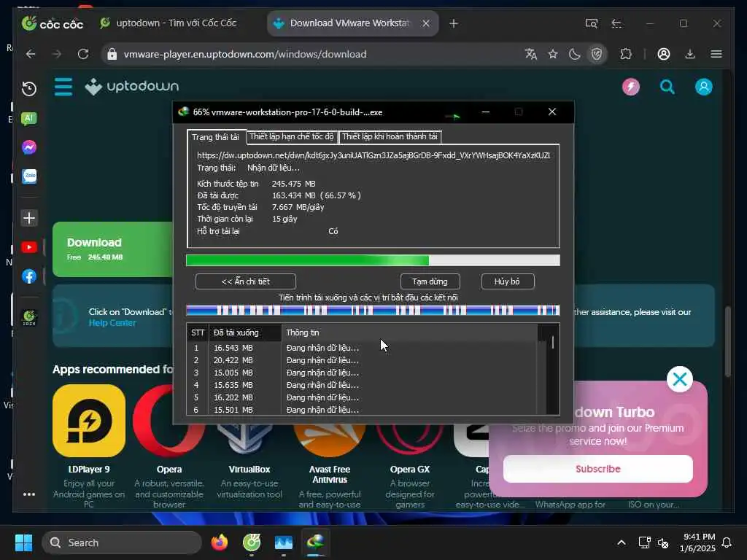Open Thiết lập hạn chế tốc độ tab
This screenshot has width=747, height=560.
[292, 136]
